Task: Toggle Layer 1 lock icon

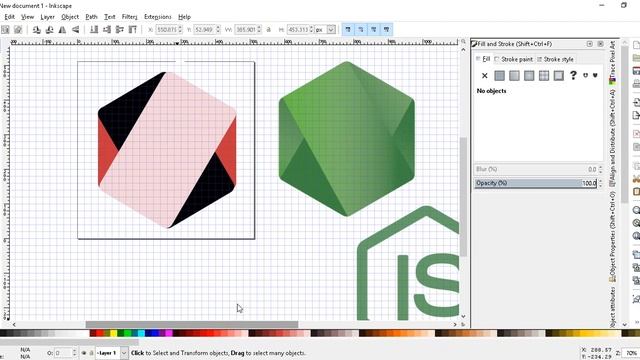Action: point(91,353)
